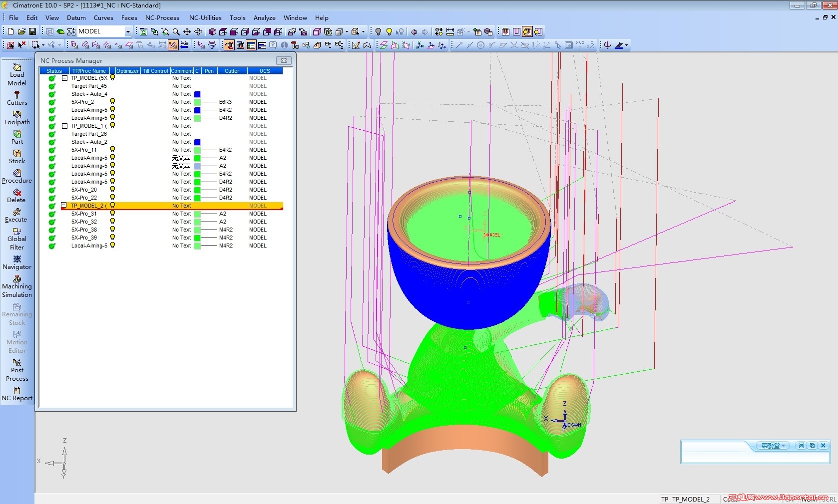This screenshot has height=504, width=838.
Task: Open the selection tool dropdown arrow
Action: 43,45
